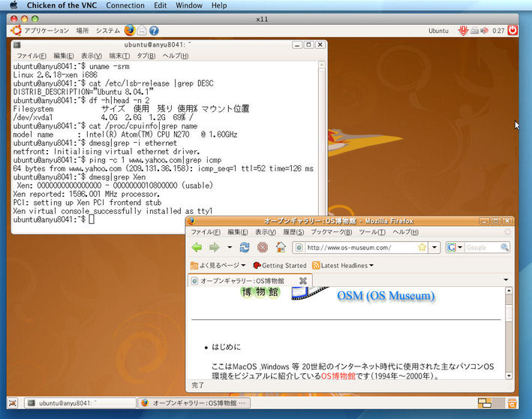Click the Getting Started bookmark
Screen dimensions: 532x419
(x=280, y=266)
